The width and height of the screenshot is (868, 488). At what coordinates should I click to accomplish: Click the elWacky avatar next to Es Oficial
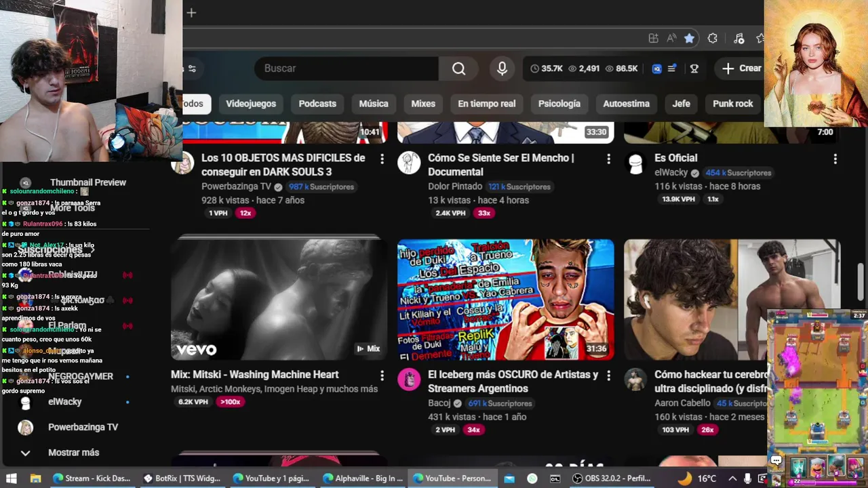pos(635,163)
